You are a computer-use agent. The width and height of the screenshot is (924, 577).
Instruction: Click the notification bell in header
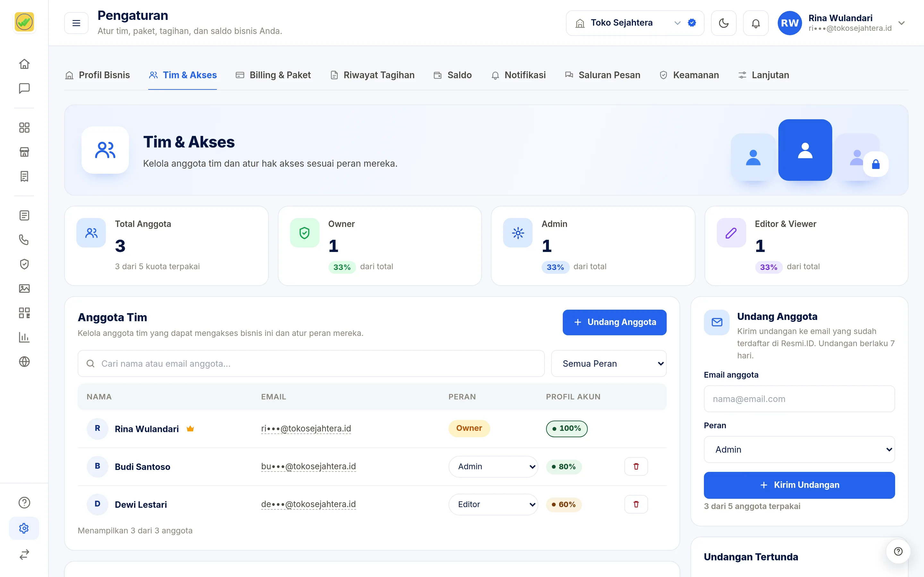[756, 23]
